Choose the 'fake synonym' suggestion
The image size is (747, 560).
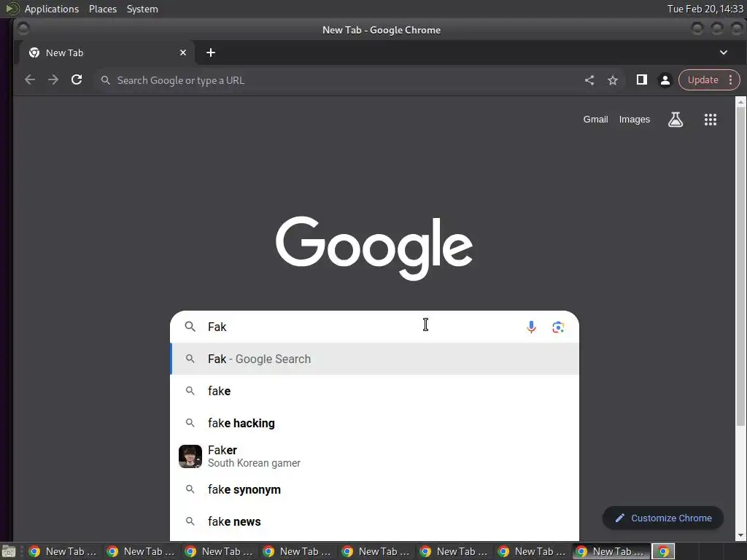[374, 489]
